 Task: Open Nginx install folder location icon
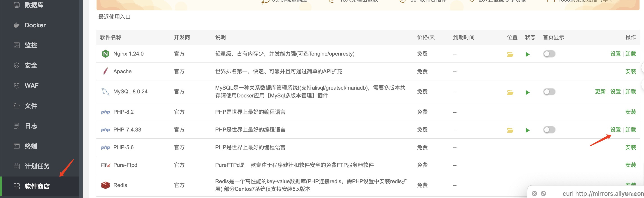[x=510, y=54]
